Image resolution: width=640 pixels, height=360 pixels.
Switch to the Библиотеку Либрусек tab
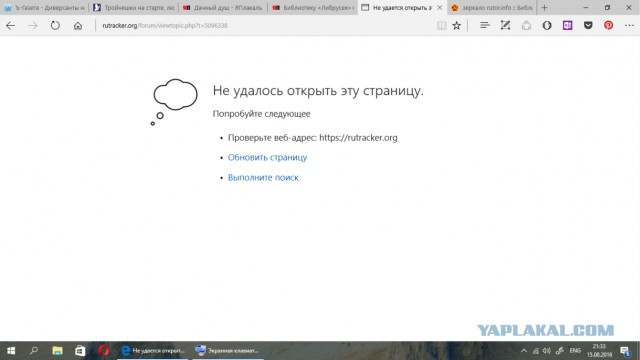[x=313, y=7]
